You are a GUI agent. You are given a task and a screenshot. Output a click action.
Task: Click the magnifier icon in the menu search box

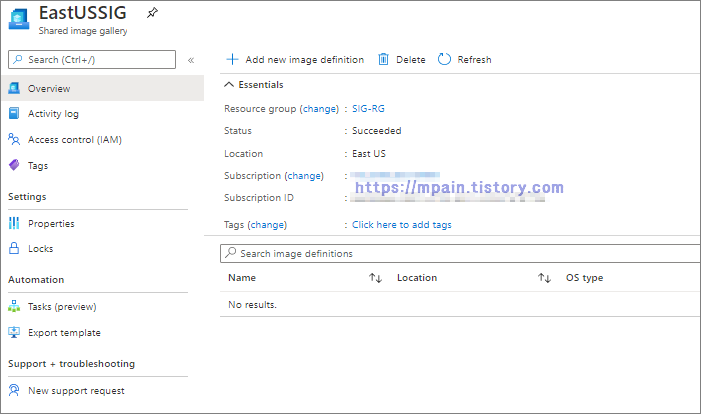(x=18, y=59)
